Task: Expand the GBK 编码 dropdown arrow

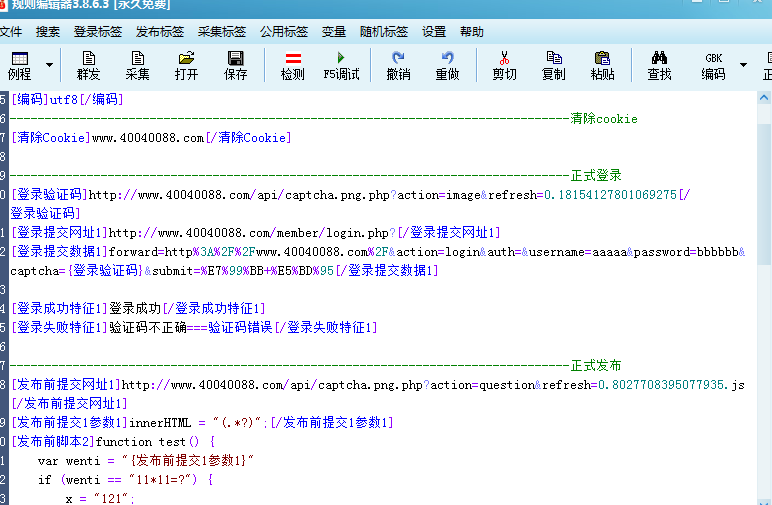Action: [743, 66]
